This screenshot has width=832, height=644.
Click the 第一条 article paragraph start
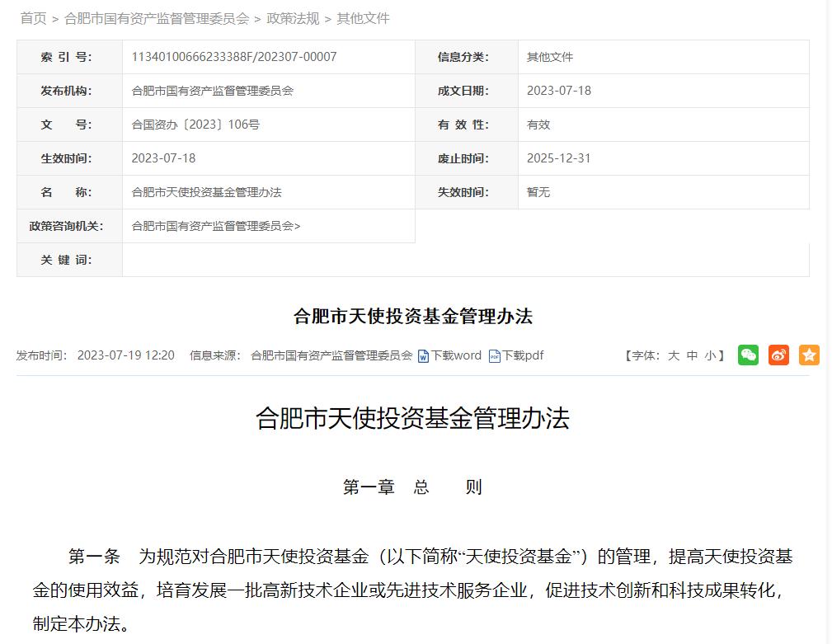click(95, 557)
